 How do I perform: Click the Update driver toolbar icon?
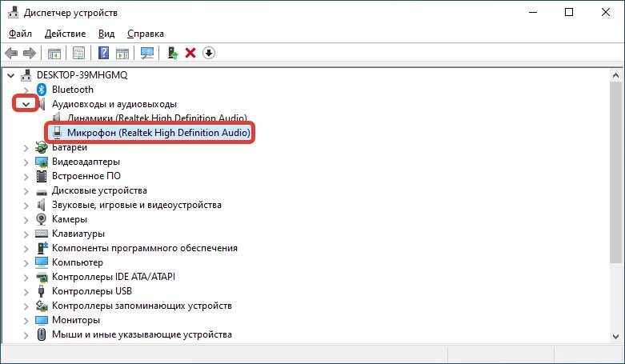pos(172,53)
